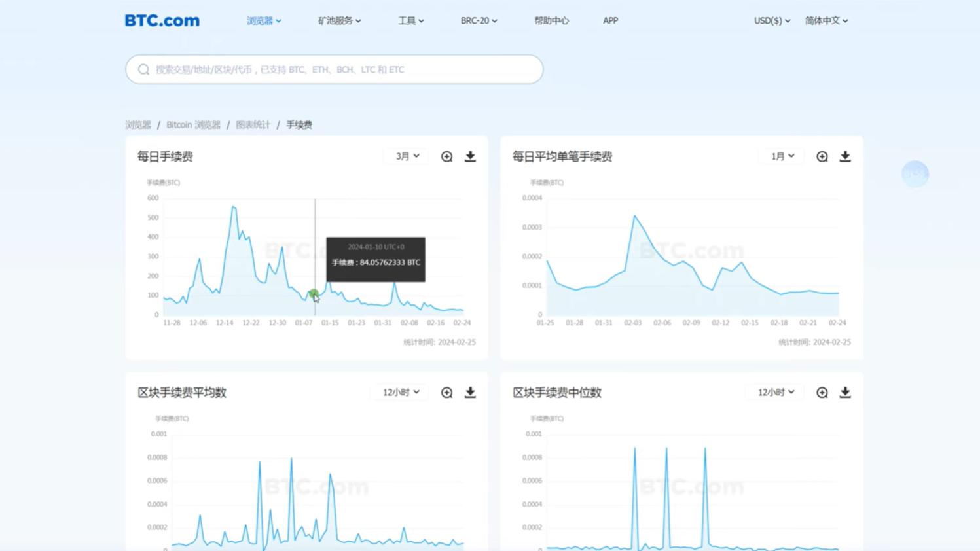The image size is (980, 551).
Task: Download the 每日平均单笔手续费 chart data
Action: click(845, 156)
